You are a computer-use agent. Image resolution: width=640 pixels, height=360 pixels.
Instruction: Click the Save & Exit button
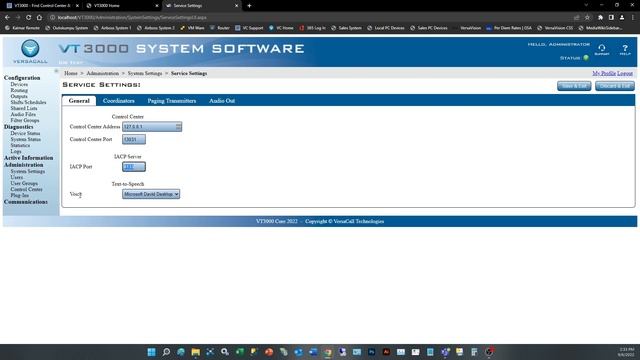click(x=574, y=86)
